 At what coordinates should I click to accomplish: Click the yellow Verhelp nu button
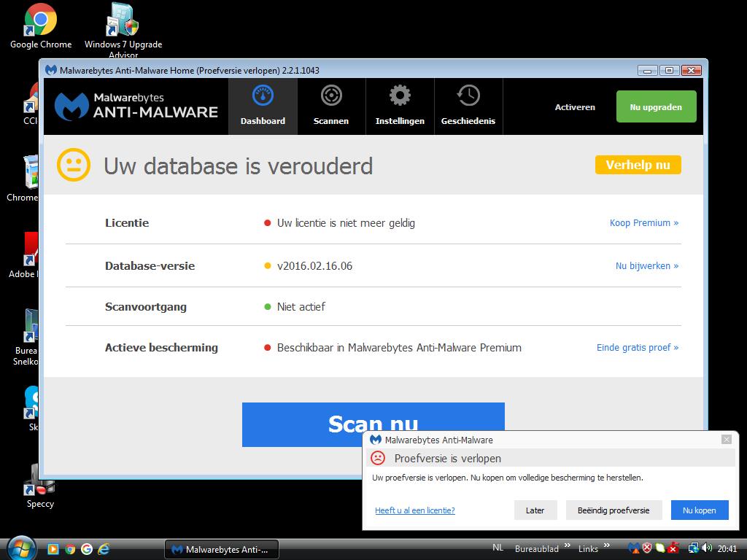pyautogui.click(x=638, y=165)
